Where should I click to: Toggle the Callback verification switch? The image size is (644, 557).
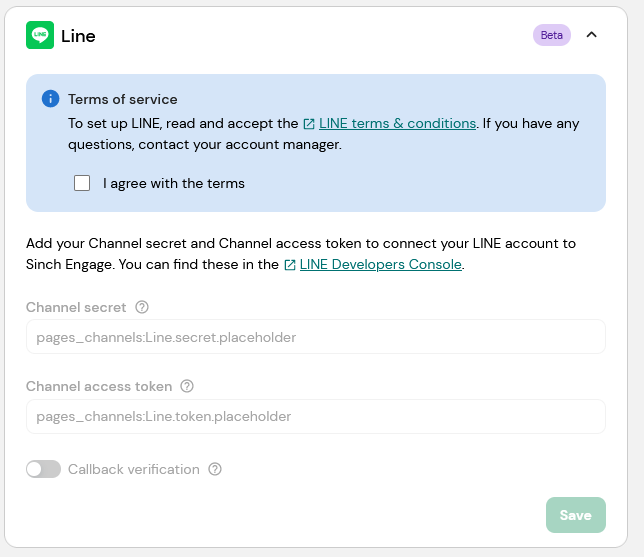(x=44, y=469)
